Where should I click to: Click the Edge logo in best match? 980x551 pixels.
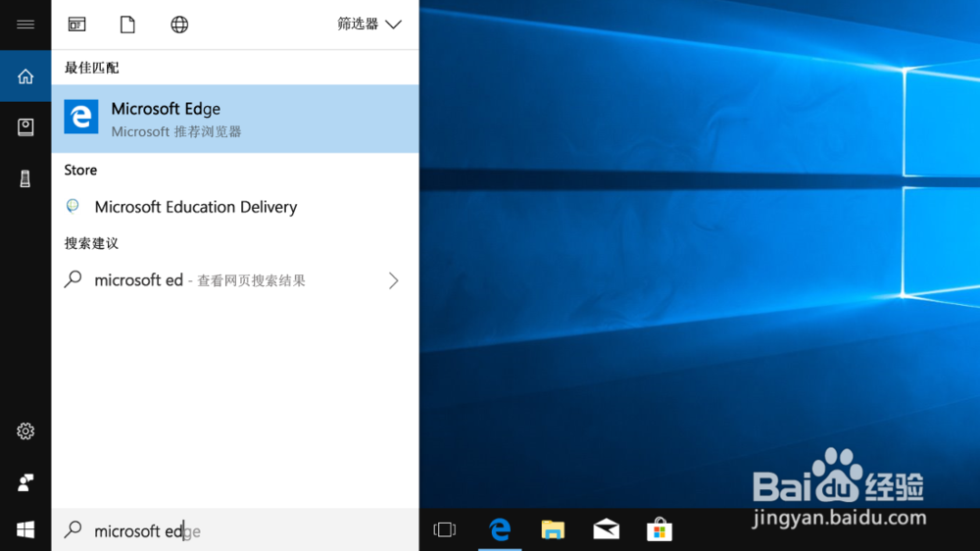coord(81,117)
